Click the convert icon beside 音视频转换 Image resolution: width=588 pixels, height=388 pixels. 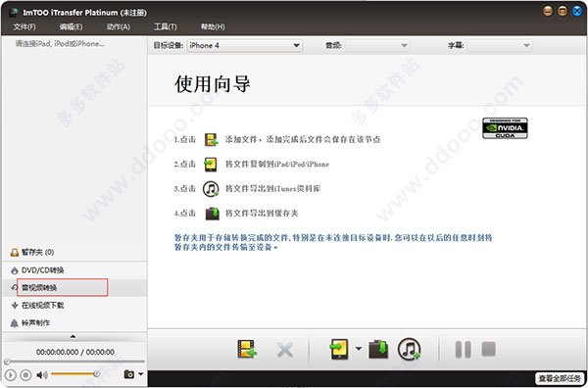pos(15,287)
